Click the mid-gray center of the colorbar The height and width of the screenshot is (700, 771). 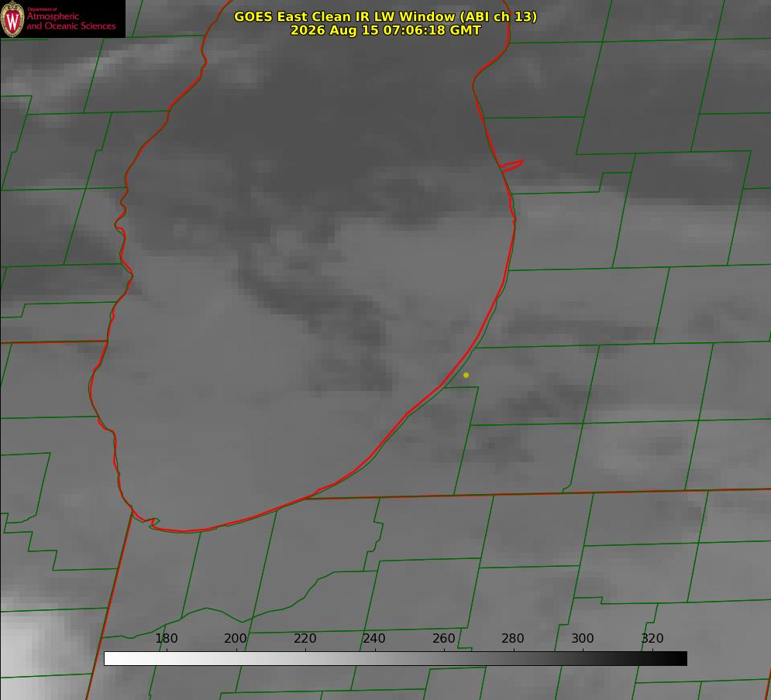(395, 659)
